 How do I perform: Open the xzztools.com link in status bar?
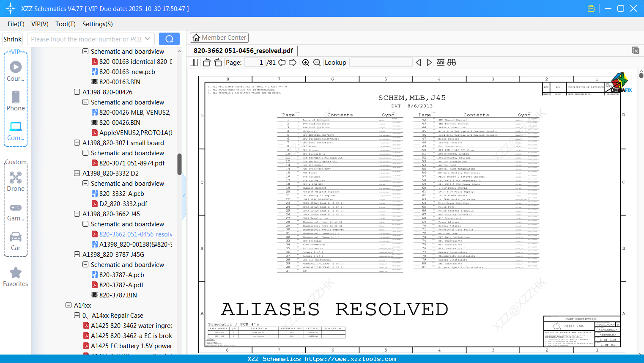point(350,359)
